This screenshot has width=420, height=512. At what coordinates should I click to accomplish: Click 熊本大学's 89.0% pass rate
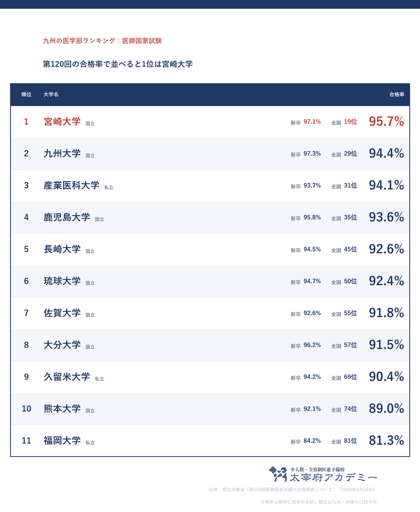[x=386, y=408]
